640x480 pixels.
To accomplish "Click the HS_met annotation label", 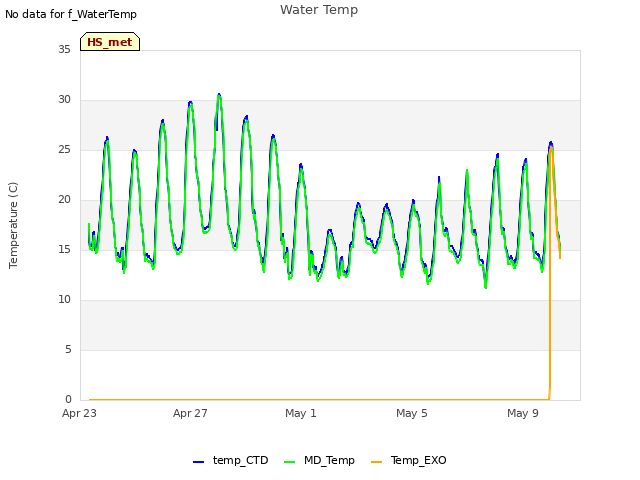I will pos(110,42).
